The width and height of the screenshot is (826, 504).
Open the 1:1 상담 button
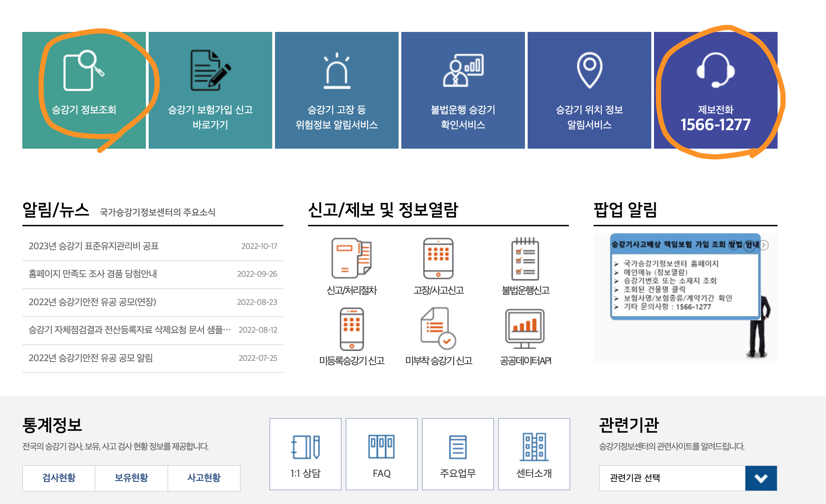(305, 454)
